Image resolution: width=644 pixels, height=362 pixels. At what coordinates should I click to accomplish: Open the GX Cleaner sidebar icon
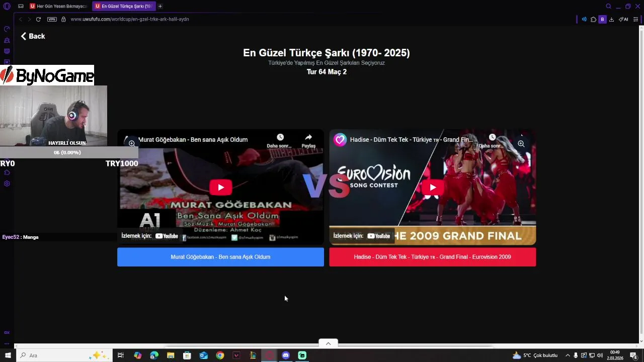point(7,40)
